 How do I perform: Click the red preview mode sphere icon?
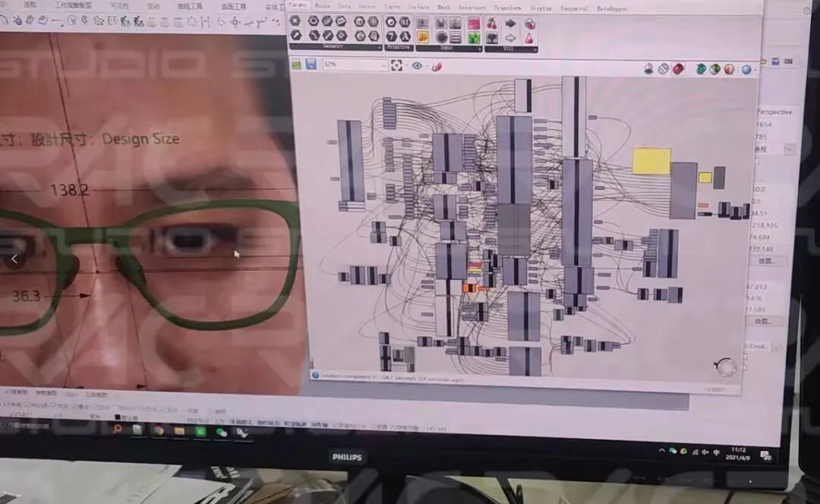click(x=678, y=68)
